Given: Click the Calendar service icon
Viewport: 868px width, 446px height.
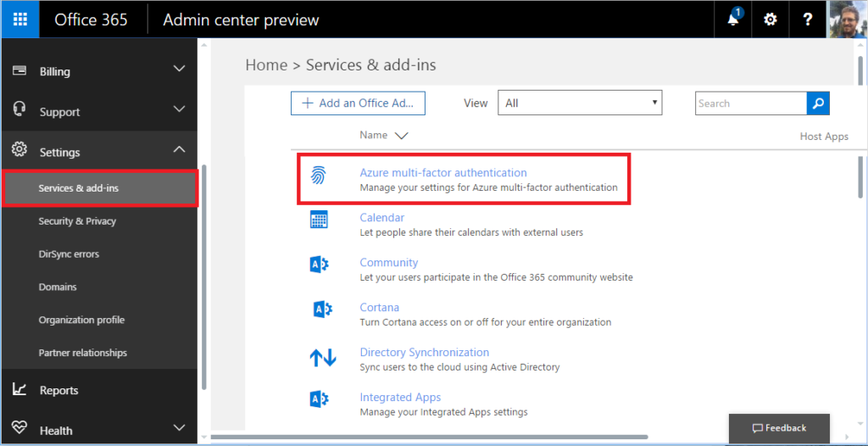Looking at the screenshot, I should [319, 220].
